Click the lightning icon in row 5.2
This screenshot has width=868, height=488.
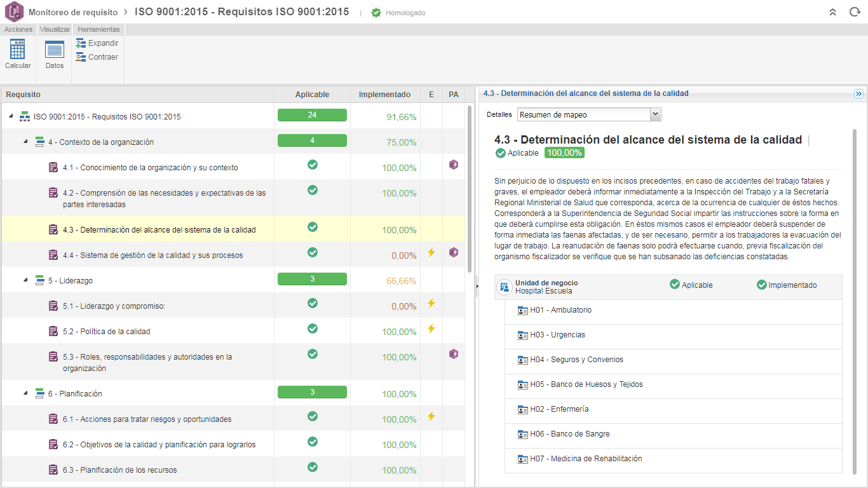[x=431, y=329]
